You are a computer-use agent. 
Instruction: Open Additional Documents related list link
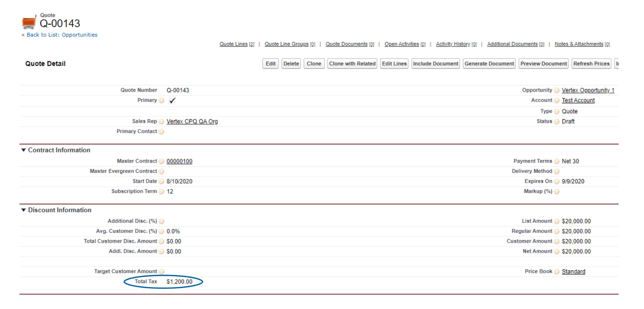[516, 44]
